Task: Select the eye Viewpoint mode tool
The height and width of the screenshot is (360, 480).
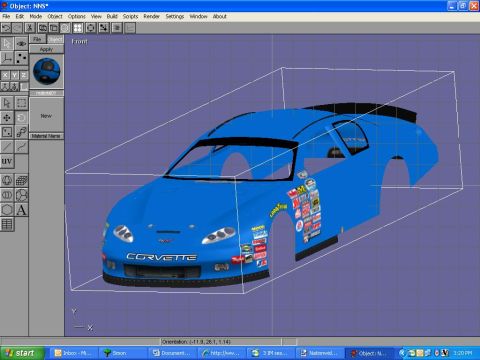Action: click(x=21, y=44)
